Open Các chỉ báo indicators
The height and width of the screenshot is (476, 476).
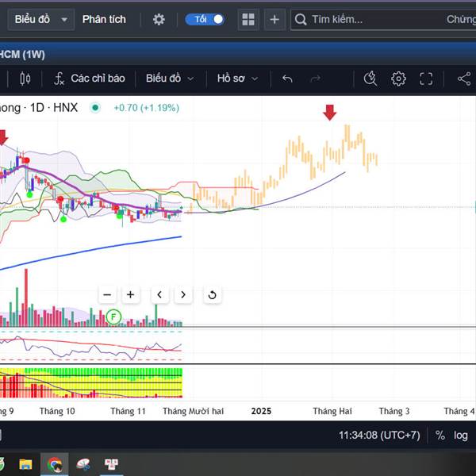click(90, 79)
